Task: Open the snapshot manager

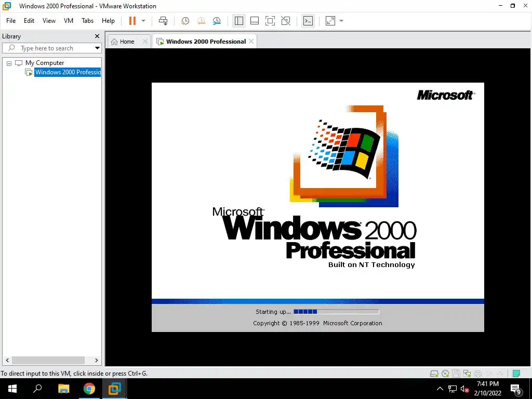Action: pos(217,21)
